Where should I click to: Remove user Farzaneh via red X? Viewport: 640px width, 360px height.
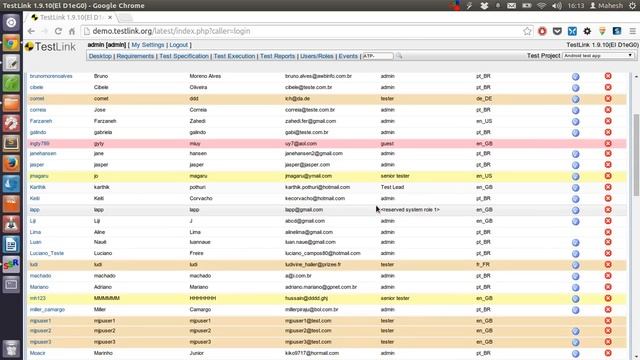coord(608,121)
